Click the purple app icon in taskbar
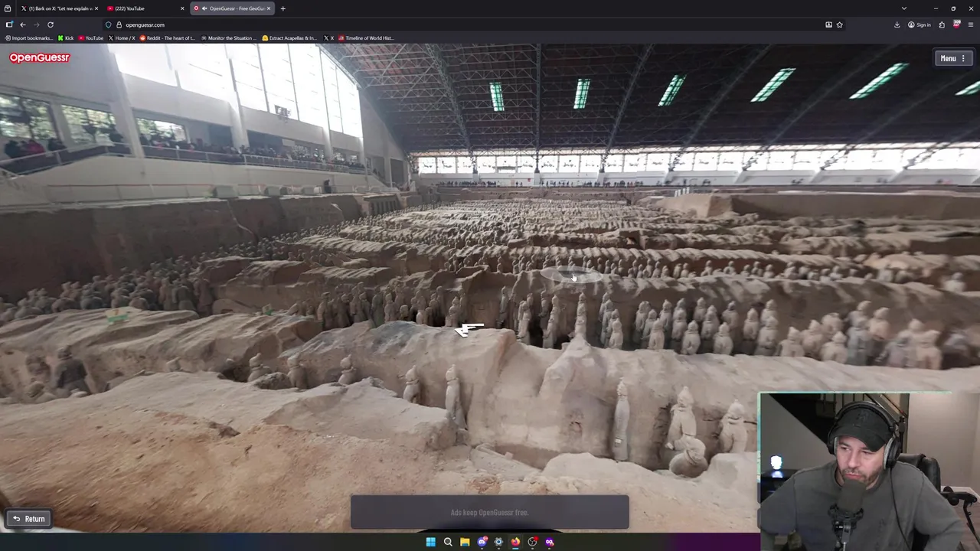The width and height of the screenshot is (980, 551). pyautogui.click(x=549, y=542)
